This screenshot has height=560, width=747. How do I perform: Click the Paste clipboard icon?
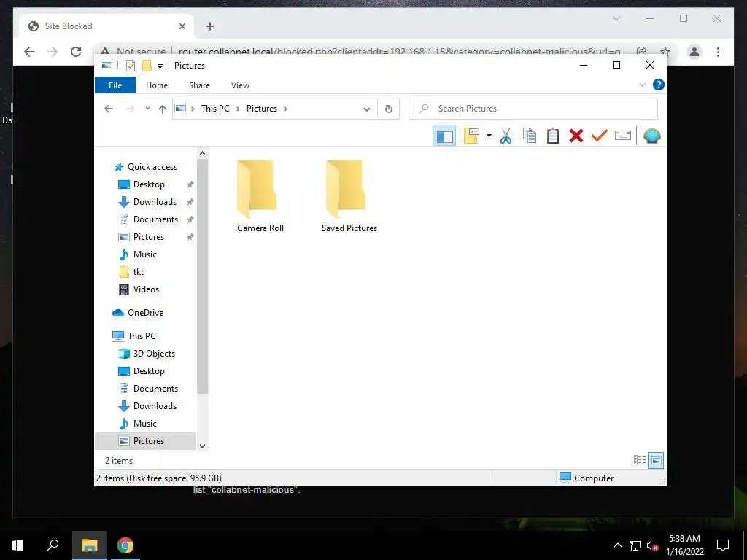(553, 136)
